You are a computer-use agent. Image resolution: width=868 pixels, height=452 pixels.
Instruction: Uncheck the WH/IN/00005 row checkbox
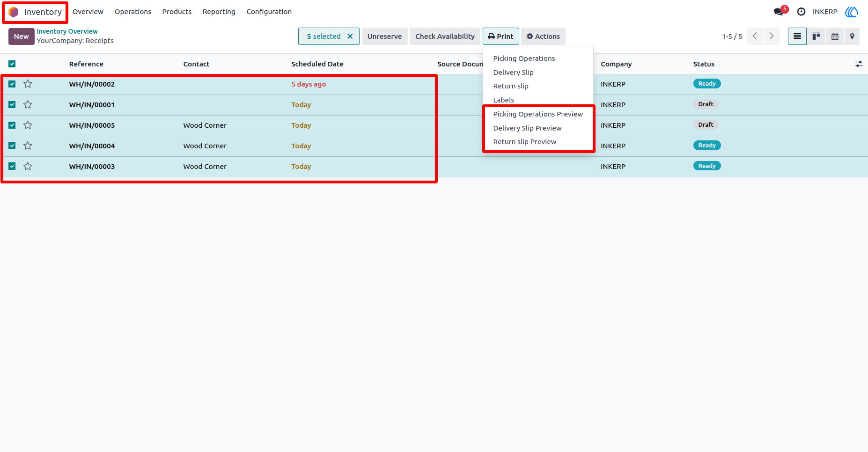pyautogui.click(x=12, y=125)
